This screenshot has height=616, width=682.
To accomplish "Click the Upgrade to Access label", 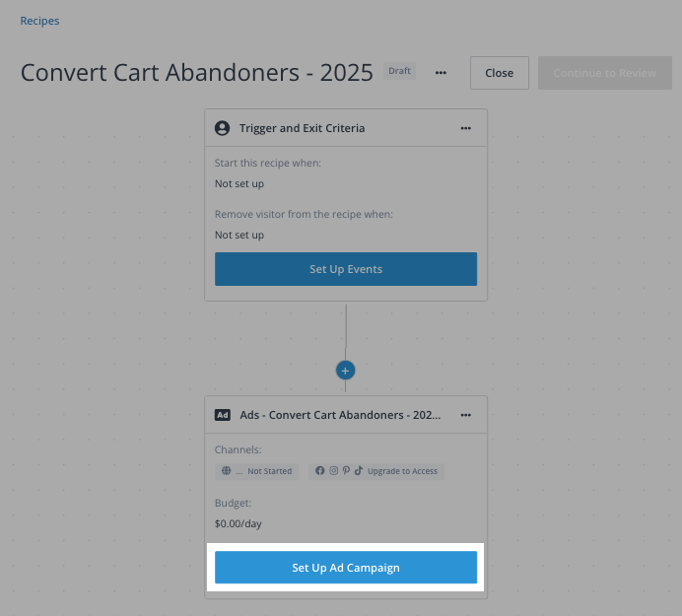I will coord(402,471).
